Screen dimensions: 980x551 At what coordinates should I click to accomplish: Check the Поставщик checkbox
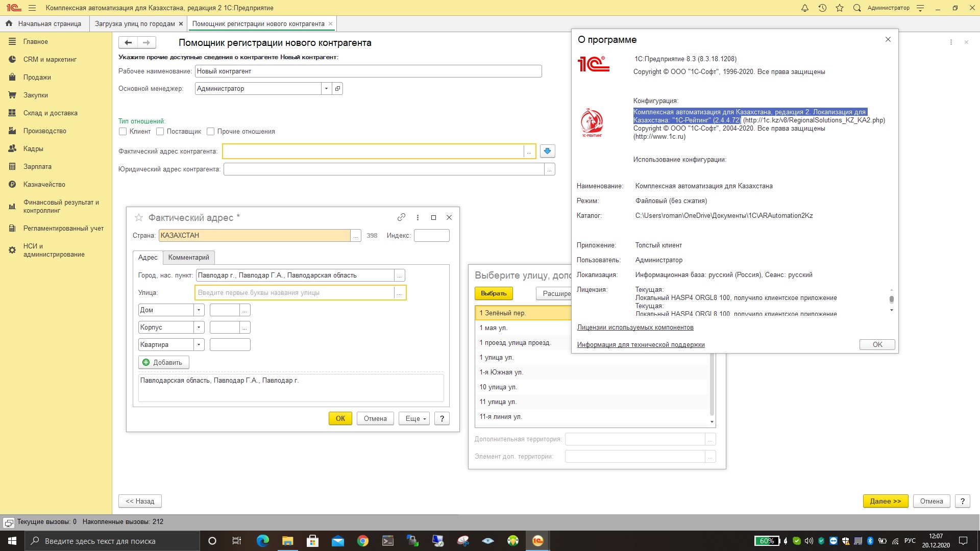tap(160, 131)
